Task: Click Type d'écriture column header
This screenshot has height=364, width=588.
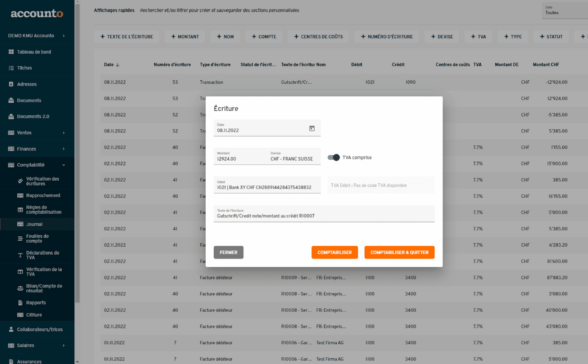Action: [x=215, y=65]
